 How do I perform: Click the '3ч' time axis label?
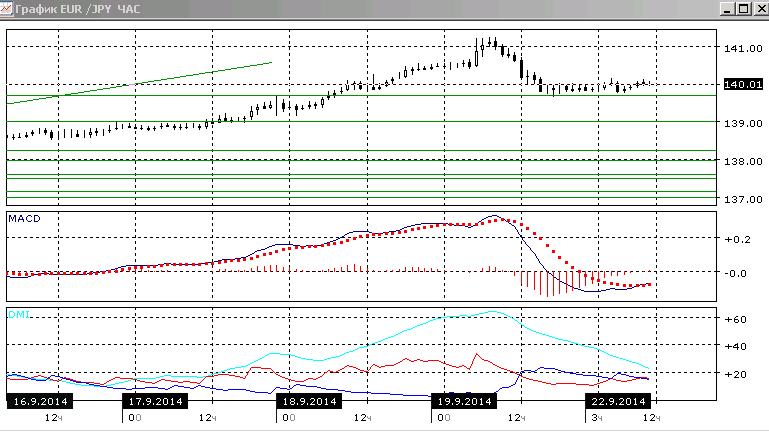click(x=597, y=418)
